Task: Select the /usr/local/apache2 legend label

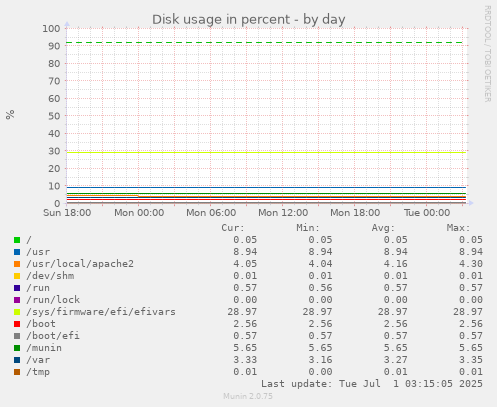Action: click(x=80, y=264)
